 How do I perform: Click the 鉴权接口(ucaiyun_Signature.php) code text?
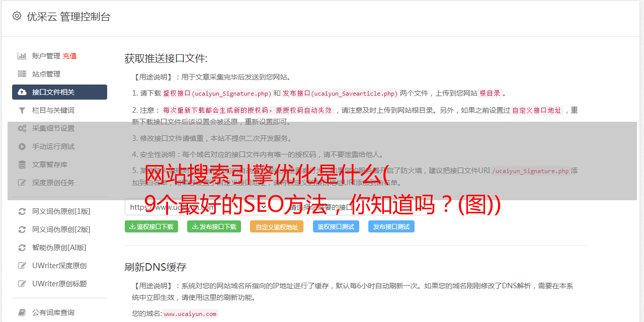click(x=217, y=94)
